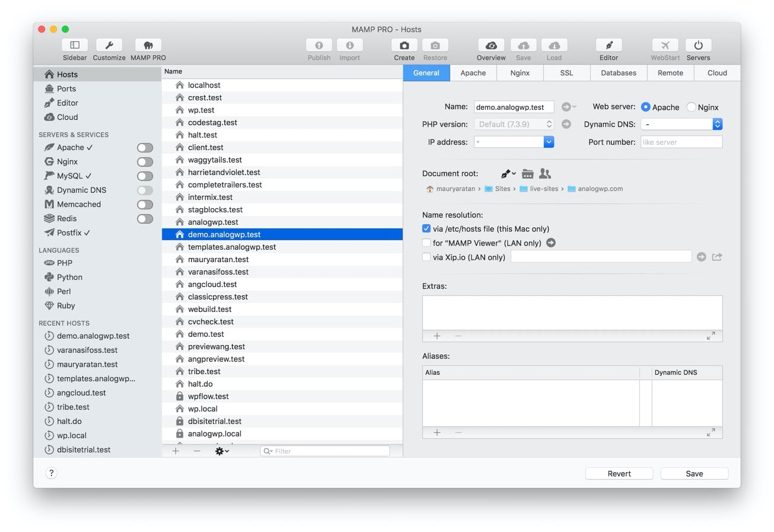Screen dimensions: 774x532
Task: Expand the Extras box icon
Action: [x=711, y=336]
